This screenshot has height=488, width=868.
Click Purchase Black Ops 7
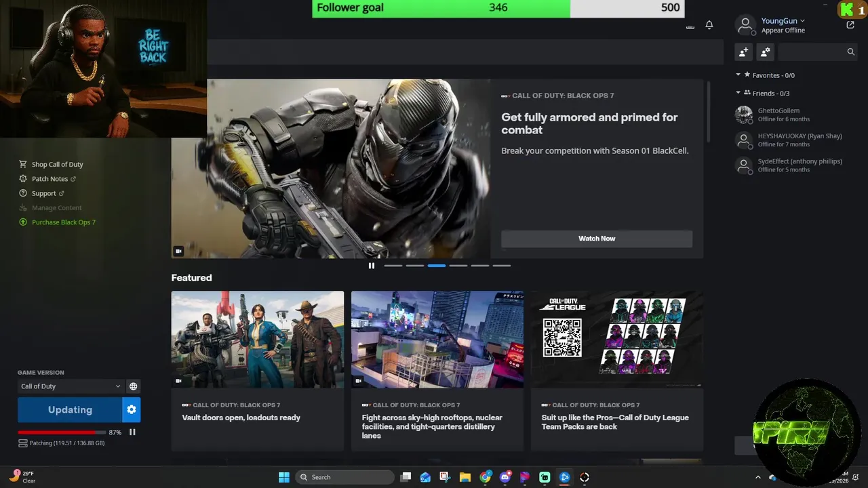[63, 222]
